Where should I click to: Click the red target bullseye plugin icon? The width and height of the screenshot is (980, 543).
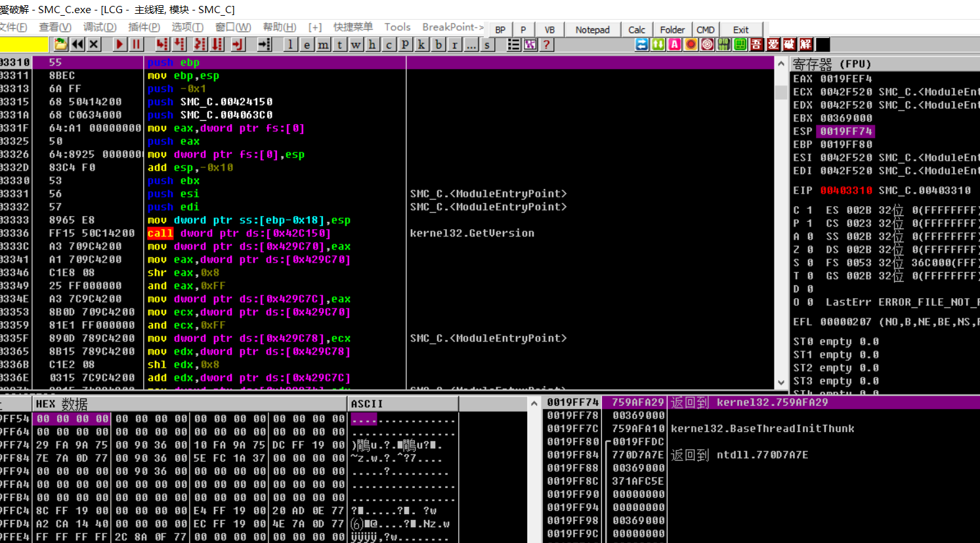coord(708,45)
